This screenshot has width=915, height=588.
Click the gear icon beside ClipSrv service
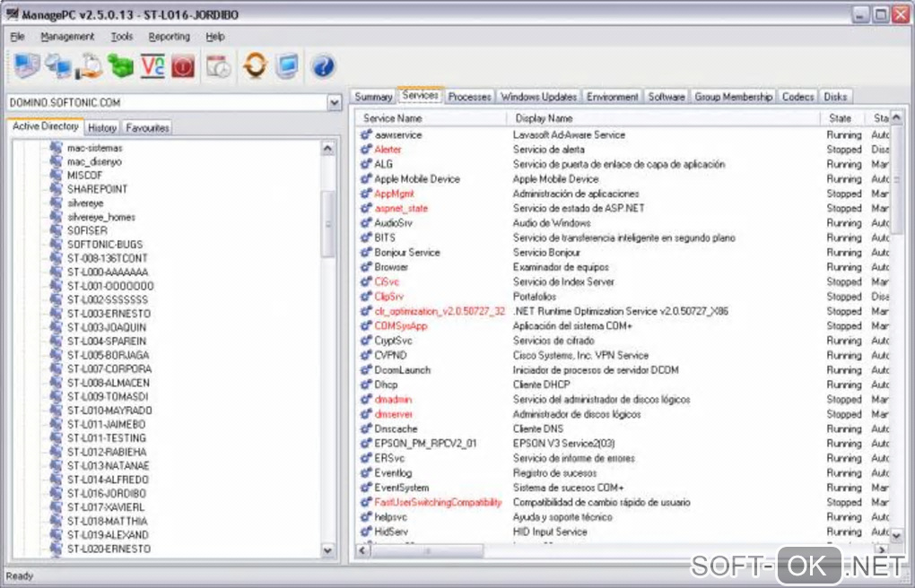coord(366,297)
